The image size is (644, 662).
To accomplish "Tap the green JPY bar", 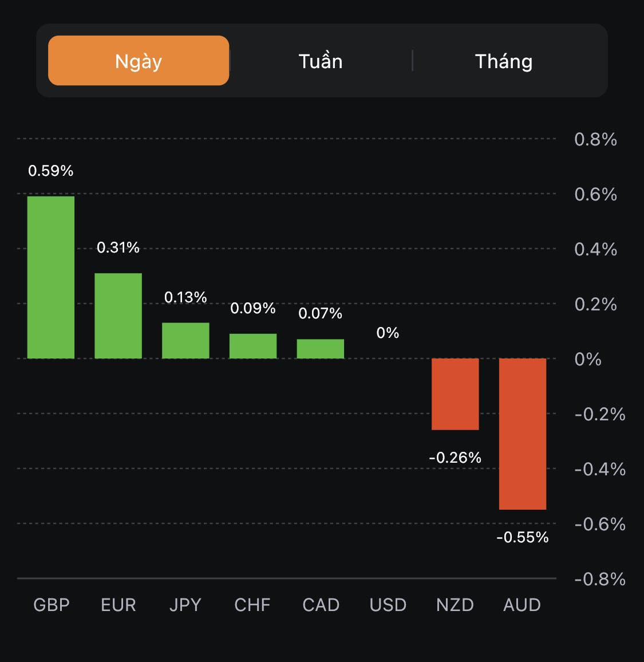I will pyautogui.click(x=185, y=341).
